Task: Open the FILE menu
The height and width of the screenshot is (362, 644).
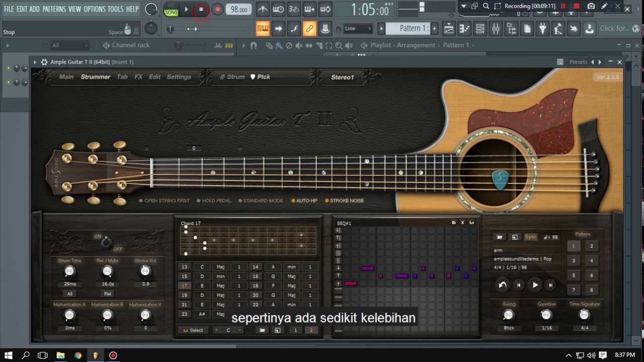Action: (x=9, y=9)
